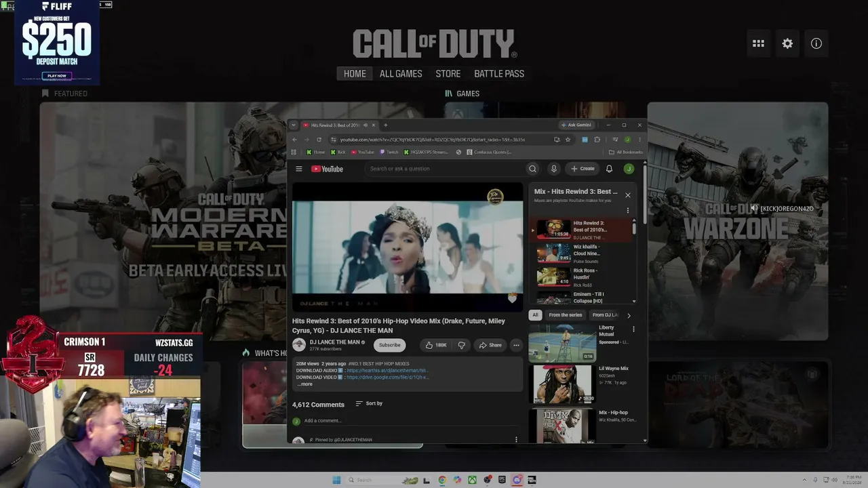868x488 pixels.
Task: Open the drive.google.com download video link
Action: tap(387, 377)
